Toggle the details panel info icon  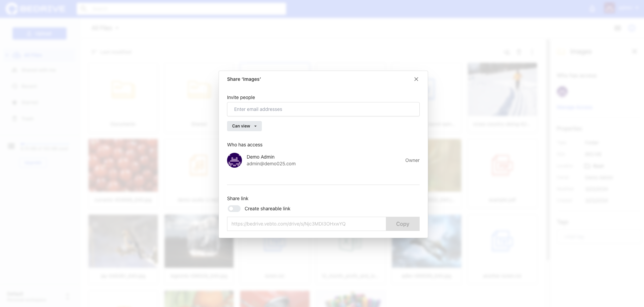point(631,28)
